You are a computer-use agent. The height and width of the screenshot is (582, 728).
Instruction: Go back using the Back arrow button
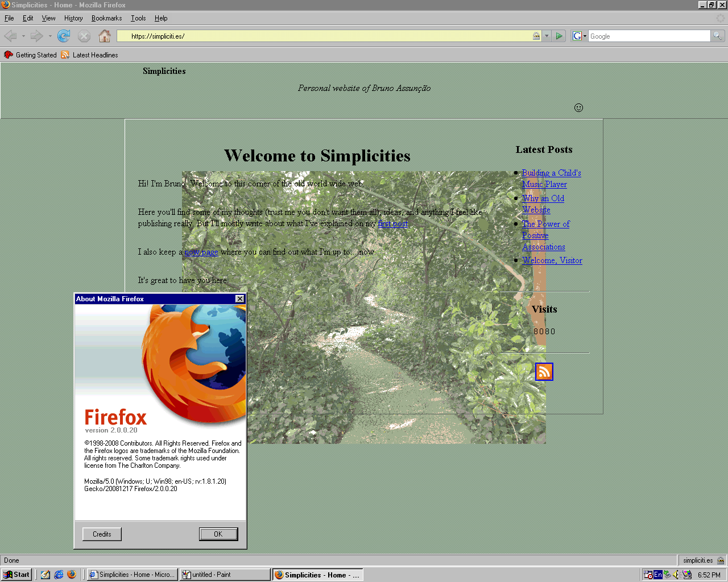(x=10, y=36)
